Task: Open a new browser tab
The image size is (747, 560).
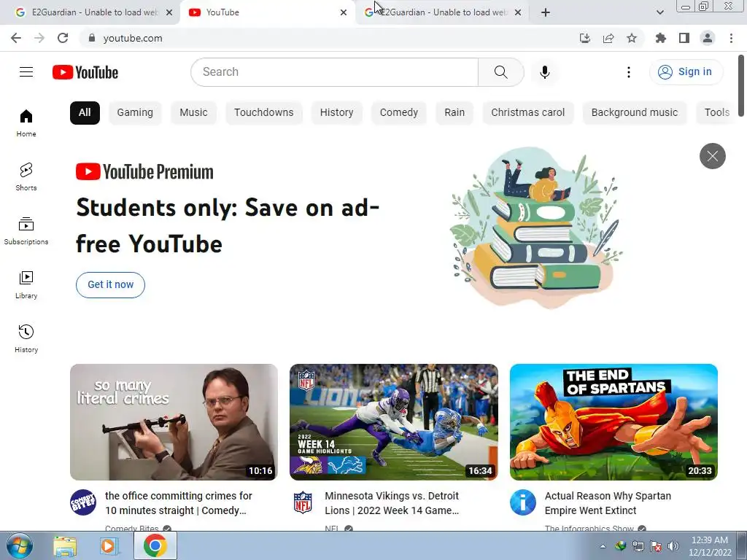Action: click(546, 12)
